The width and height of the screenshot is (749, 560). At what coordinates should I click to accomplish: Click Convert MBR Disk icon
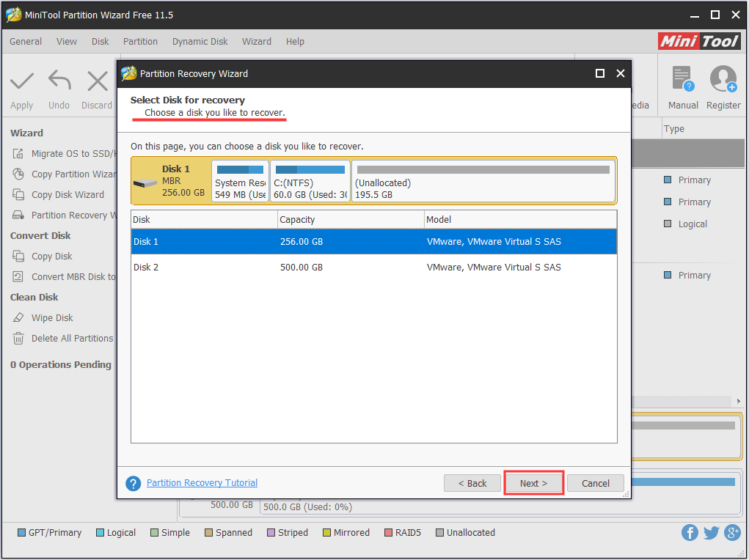[18, 277]
